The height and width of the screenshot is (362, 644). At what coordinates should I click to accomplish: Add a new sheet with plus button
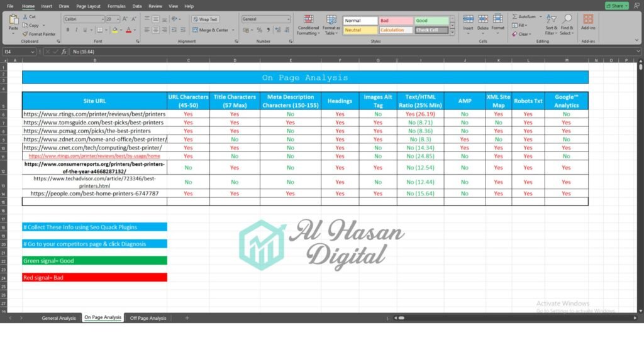187,318
